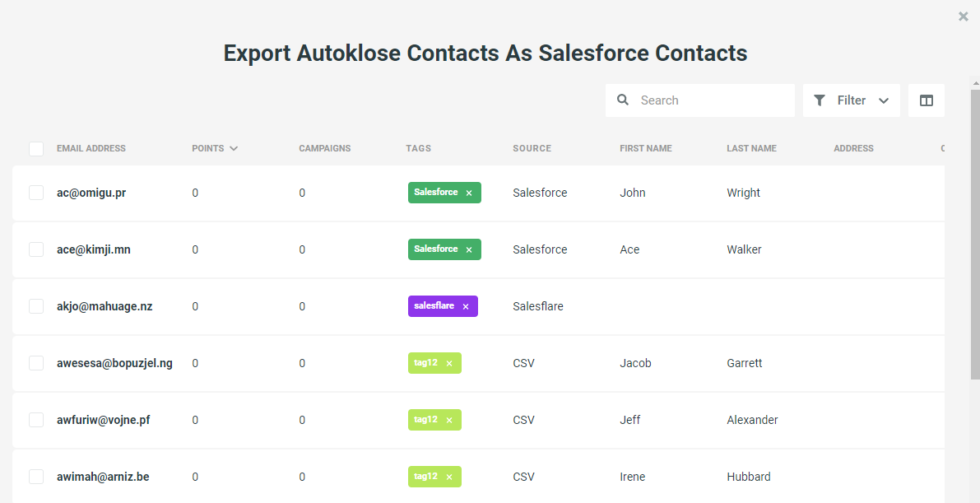This screenshot has height=503, width=980.
Task: Click the Last Name column header
Action: tap(751, 148)
